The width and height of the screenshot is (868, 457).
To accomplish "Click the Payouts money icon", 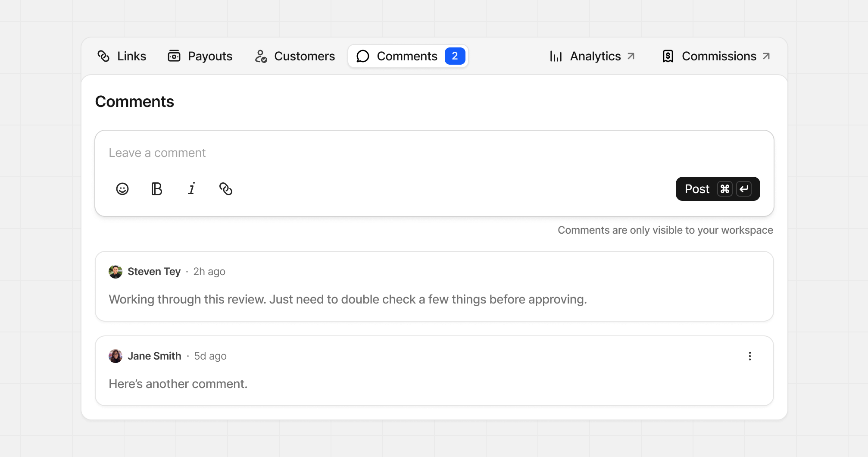I will (x=174, y=56).
